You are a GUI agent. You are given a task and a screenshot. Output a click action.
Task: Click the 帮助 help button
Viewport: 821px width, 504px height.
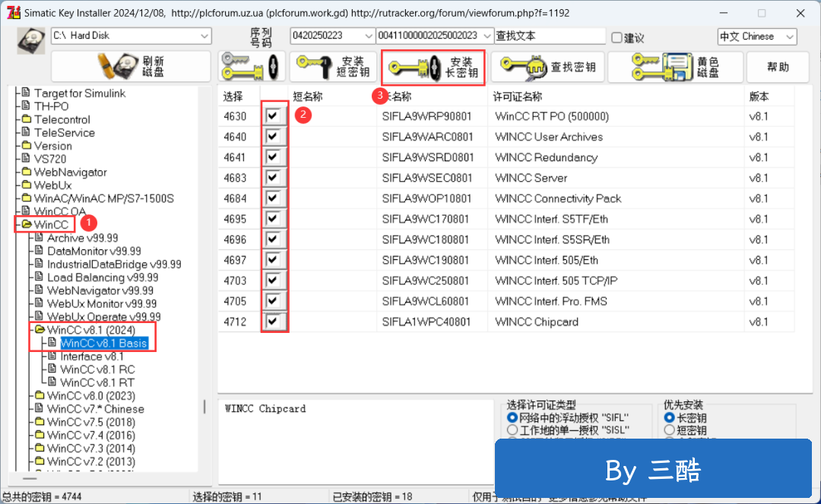[778, 66]
